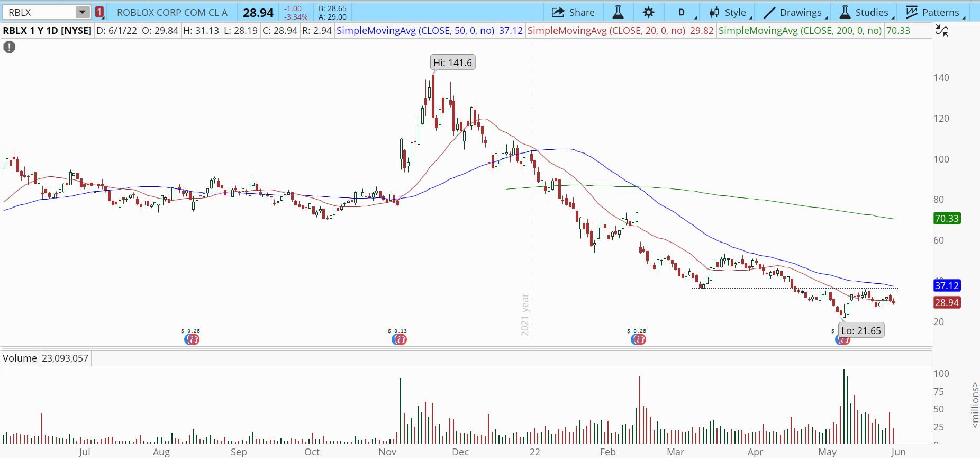
Task: Open the flask thinkScript icon
Action: (618, 12)
